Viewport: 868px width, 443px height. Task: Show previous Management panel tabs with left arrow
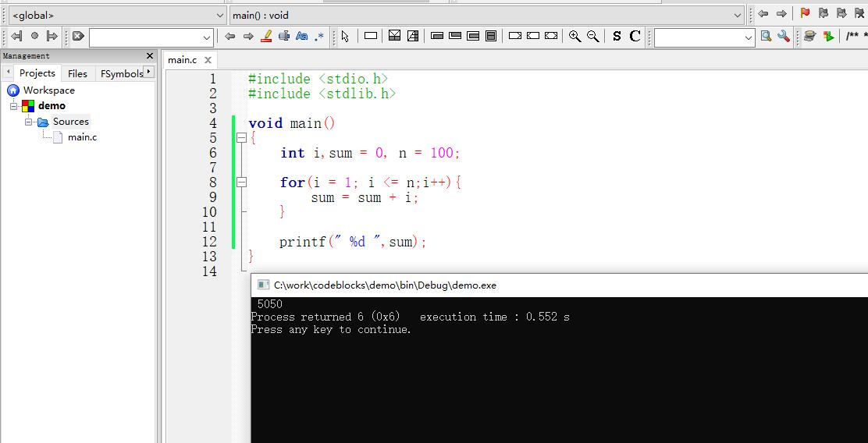pyautogui.click(x=9, y=73)
